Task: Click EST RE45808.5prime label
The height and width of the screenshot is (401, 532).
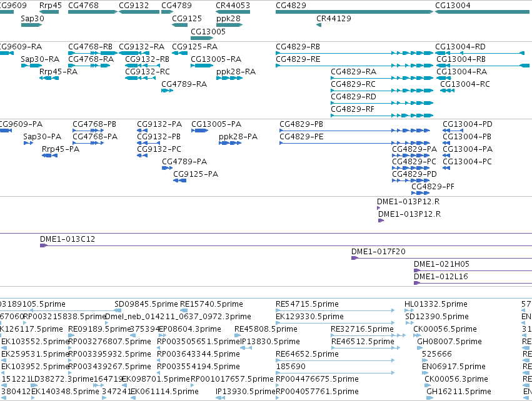Action: (266, 329)
